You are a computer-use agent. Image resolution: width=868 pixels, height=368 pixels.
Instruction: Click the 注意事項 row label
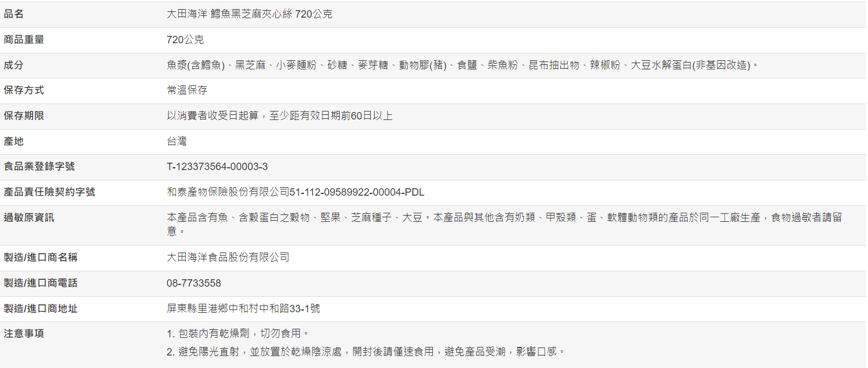pos(24,334)
